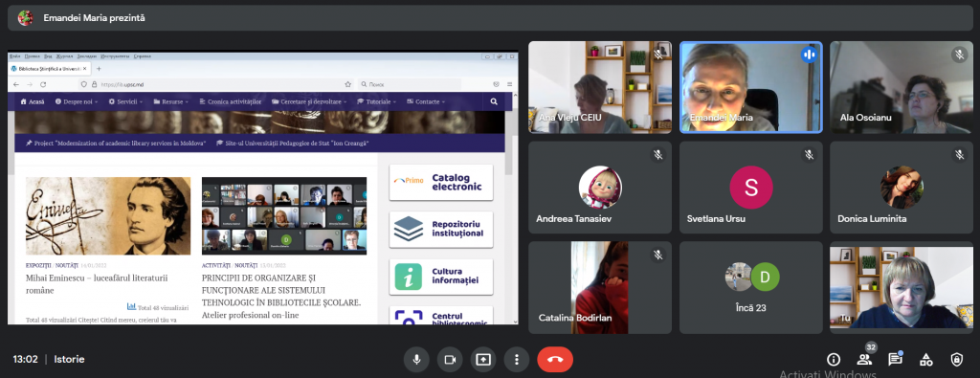
Task: Open the Activities shapes icon
Action: pyautogui.click(x=926, y=359)
